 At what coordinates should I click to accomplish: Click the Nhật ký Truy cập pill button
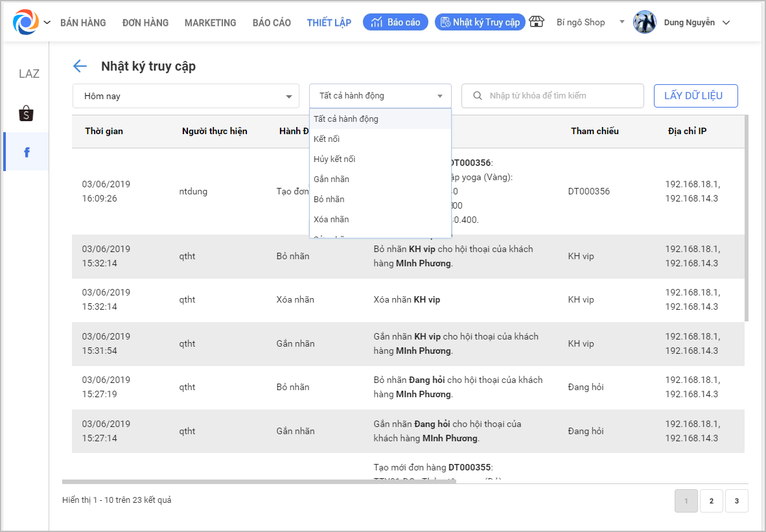point(480,22)
